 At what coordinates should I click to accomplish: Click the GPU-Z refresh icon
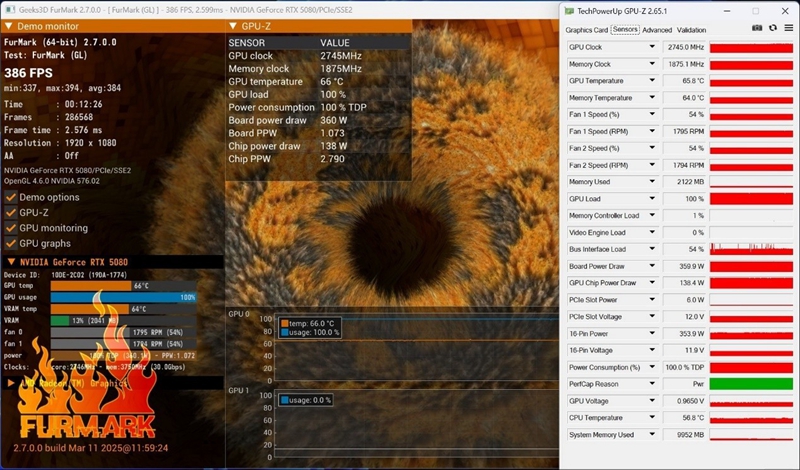[773, 29]
